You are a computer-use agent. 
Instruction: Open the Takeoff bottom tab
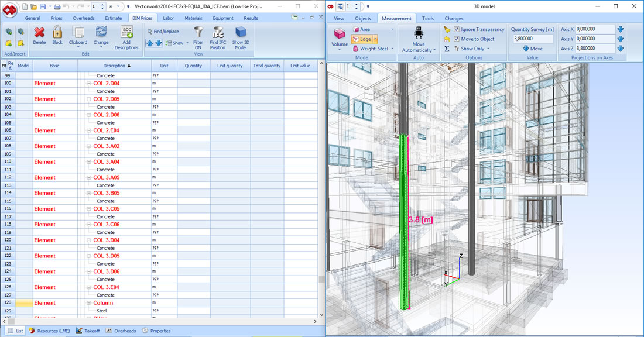88,331
